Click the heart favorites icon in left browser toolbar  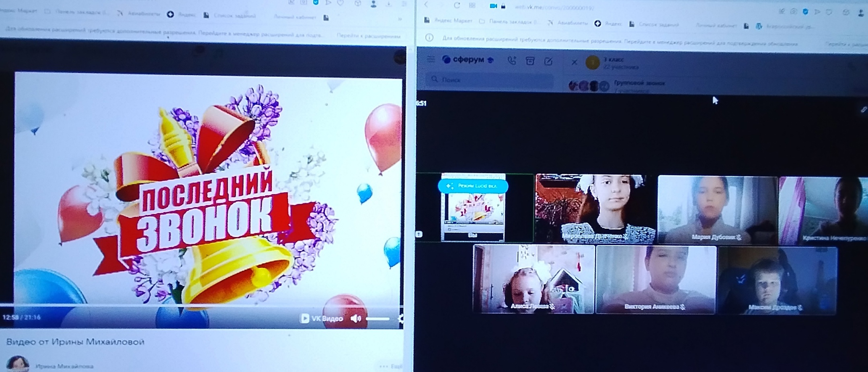(x=341, y=3)
